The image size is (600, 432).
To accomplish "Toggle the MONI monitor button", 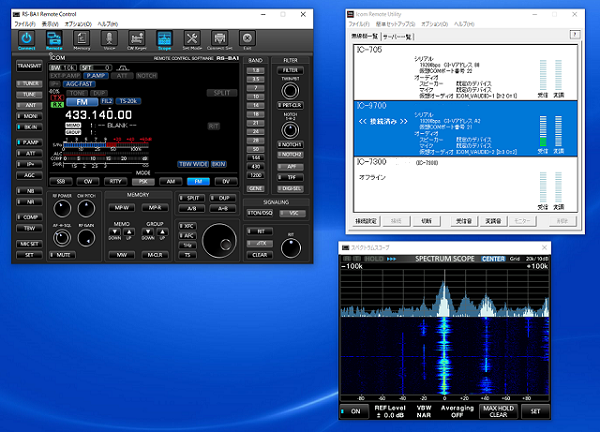I will [x=29, y=116].
